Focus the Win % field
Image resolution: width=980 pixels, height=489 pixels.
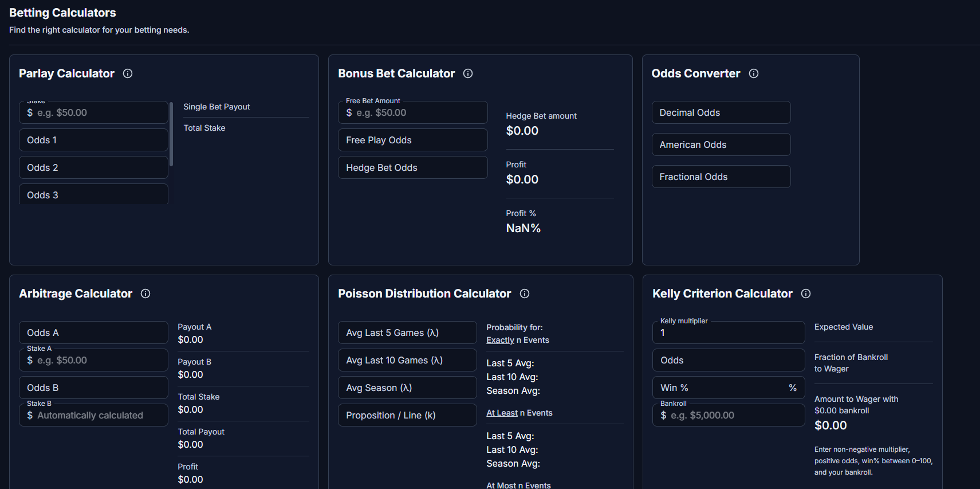tap(729, 388)
